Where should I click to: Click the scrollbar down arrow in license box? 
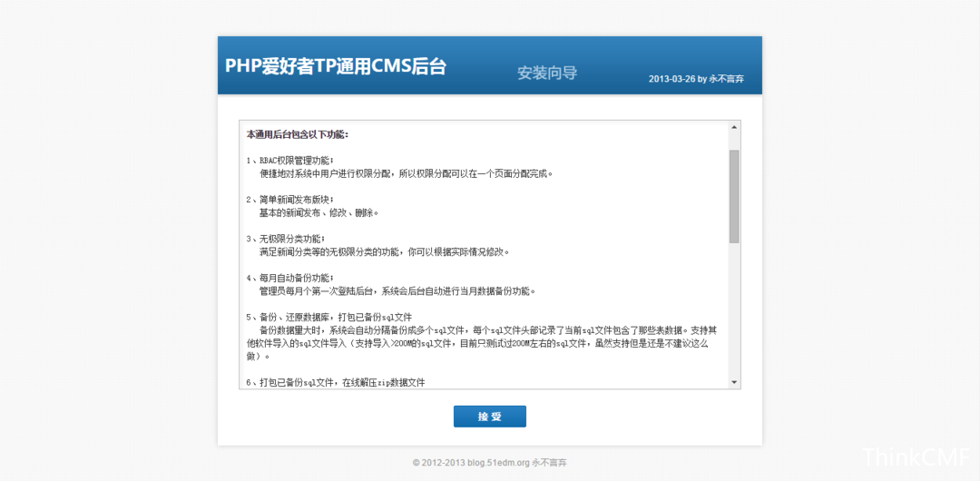(x=734, y=383)
